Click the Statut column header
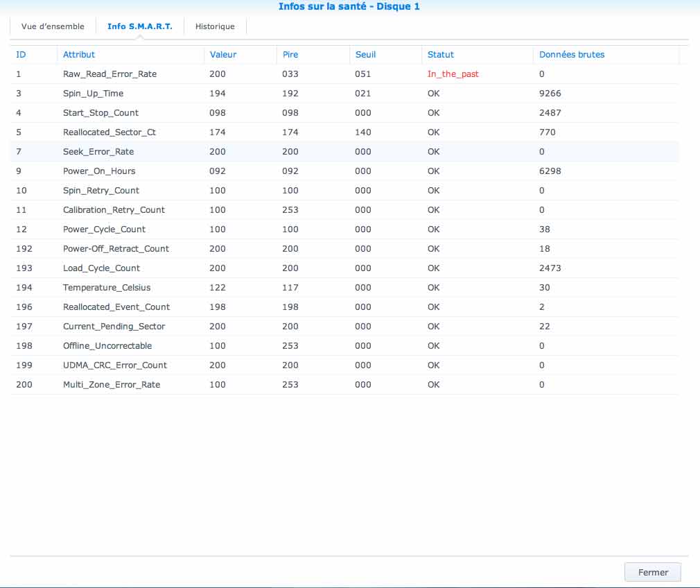The image size is (700, 588). 441,54
